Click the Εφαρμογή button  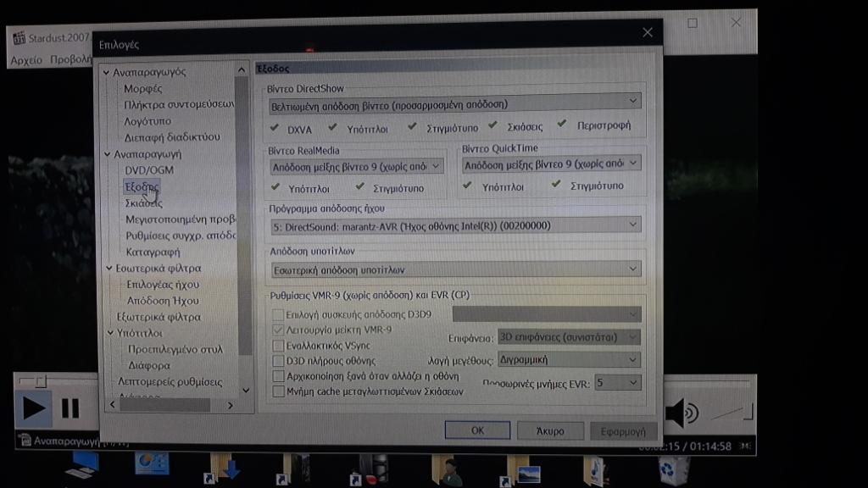(x=623, y=431)
